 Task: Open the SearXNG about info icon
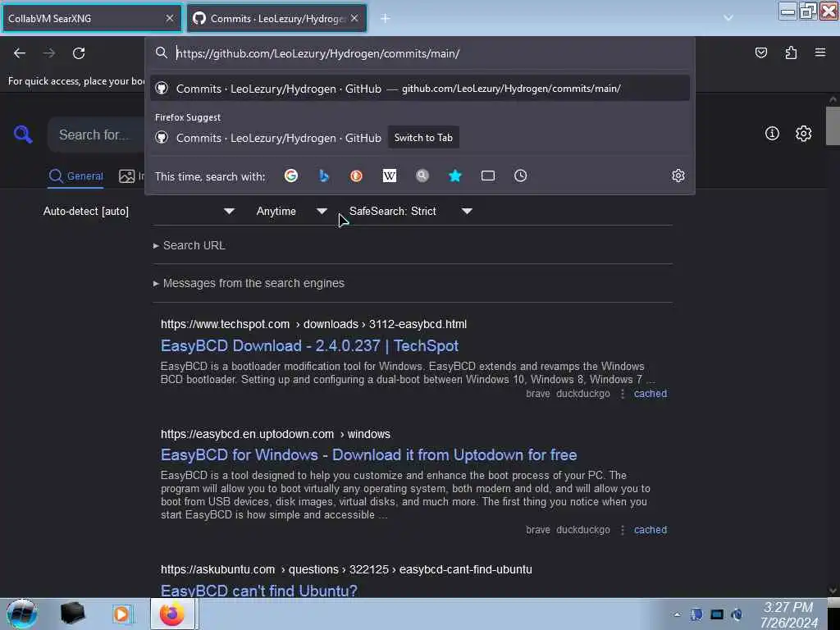(772, 134)
